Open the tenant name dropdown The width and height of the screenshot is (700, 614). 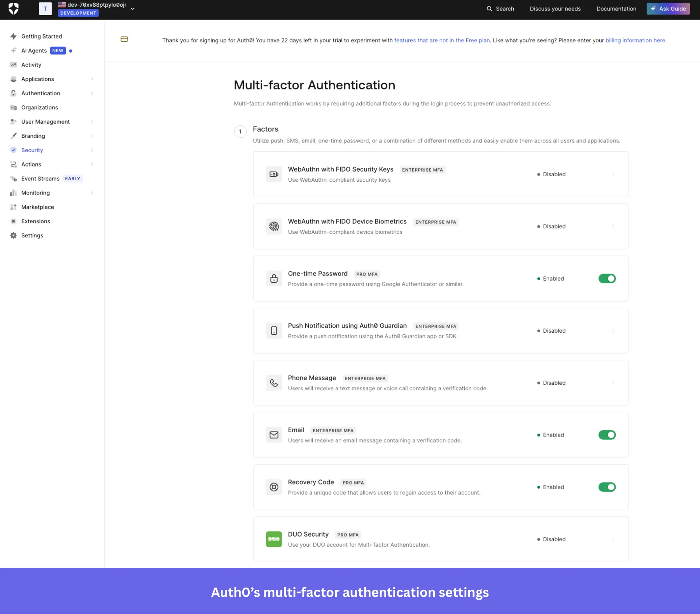click(x=133, y=9)
